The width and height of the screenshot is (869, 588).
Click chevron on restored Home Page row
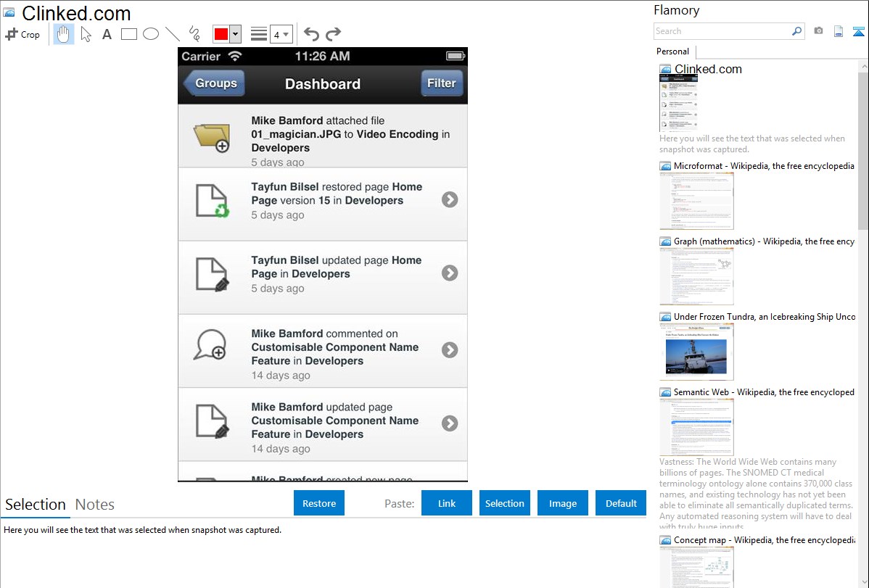tap(450, 199)
